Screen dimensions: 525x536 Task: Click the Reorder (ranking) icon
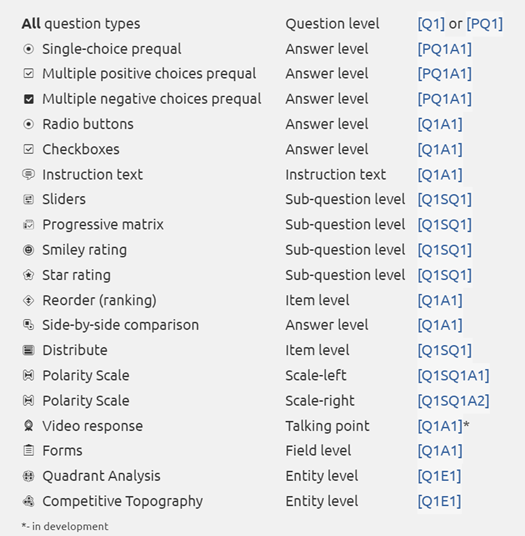28,300
